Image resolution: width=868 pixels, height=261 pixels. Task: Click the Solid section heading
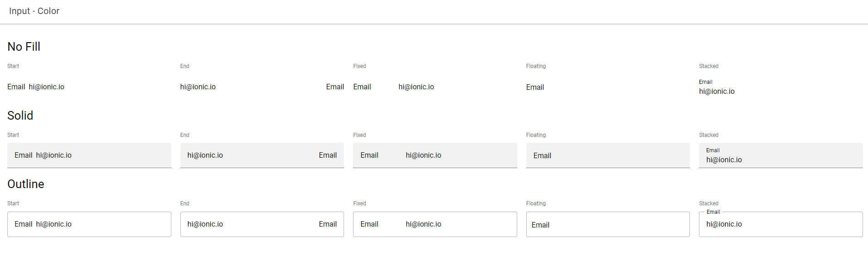[20, 116]
